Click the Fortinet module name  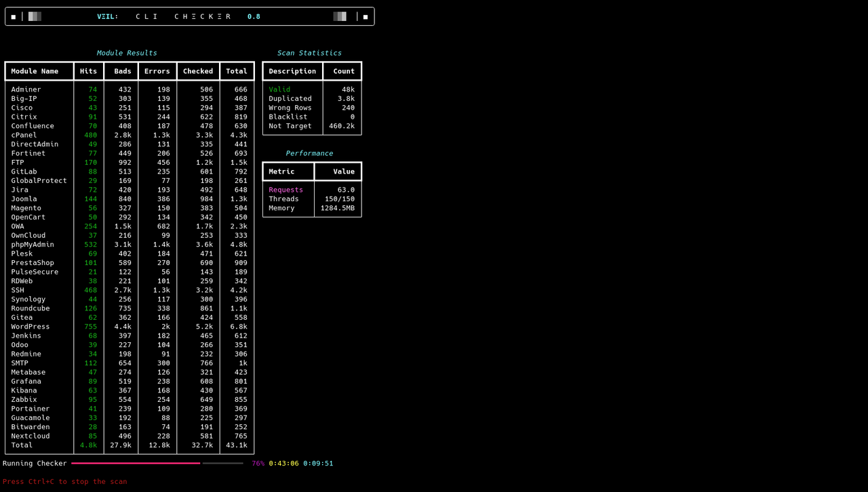coord(28,153)
